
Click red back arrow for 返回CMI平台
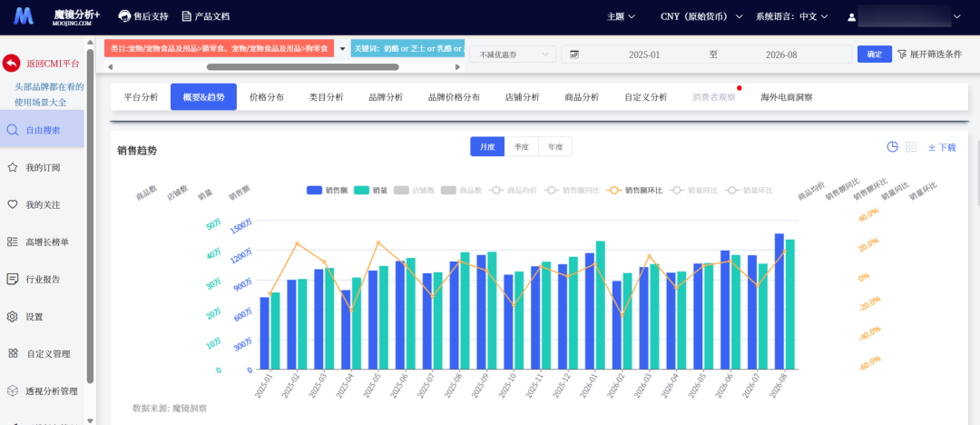pos(11,64)
